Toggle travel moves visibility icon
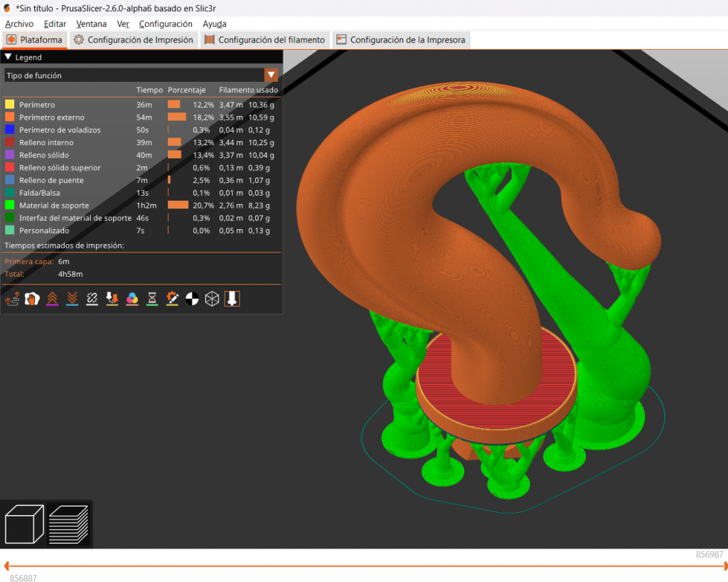The height and width of the screenshot is (582, 728). [12, 300]
